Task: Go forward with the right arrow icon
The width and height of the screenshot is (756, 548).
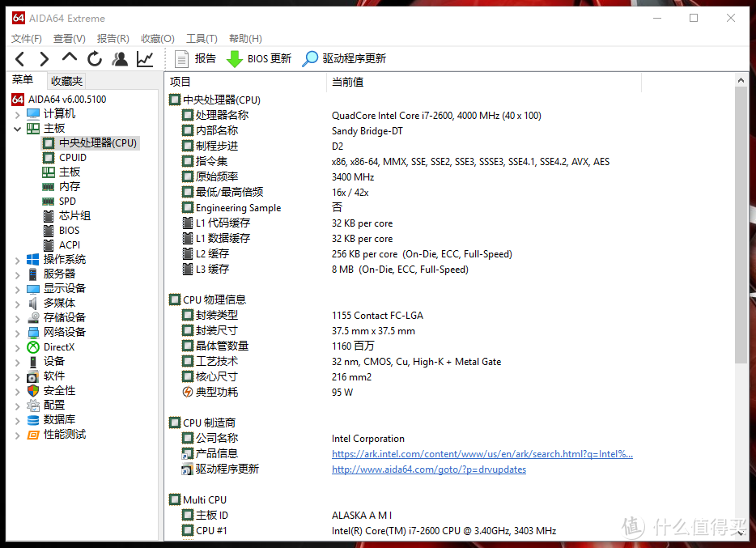Action: [44, 59]
